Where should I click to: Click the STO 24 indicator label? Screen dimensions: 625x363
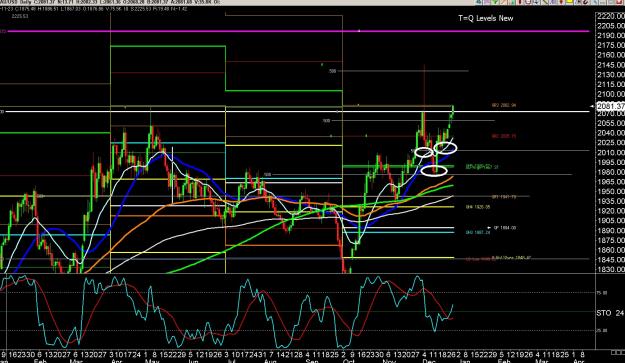click(x=610, y=313)
